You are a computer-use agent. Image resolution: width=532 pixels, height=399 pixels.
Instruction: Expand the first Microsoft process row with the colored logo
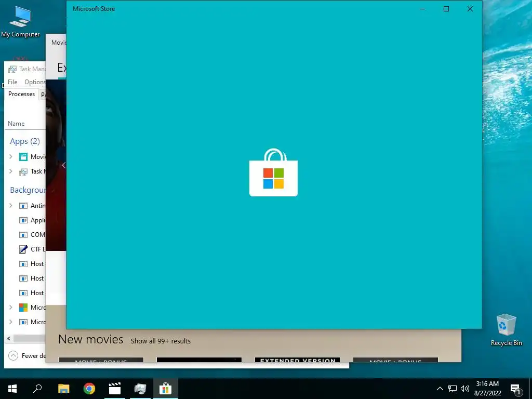(x=10, y=307)
